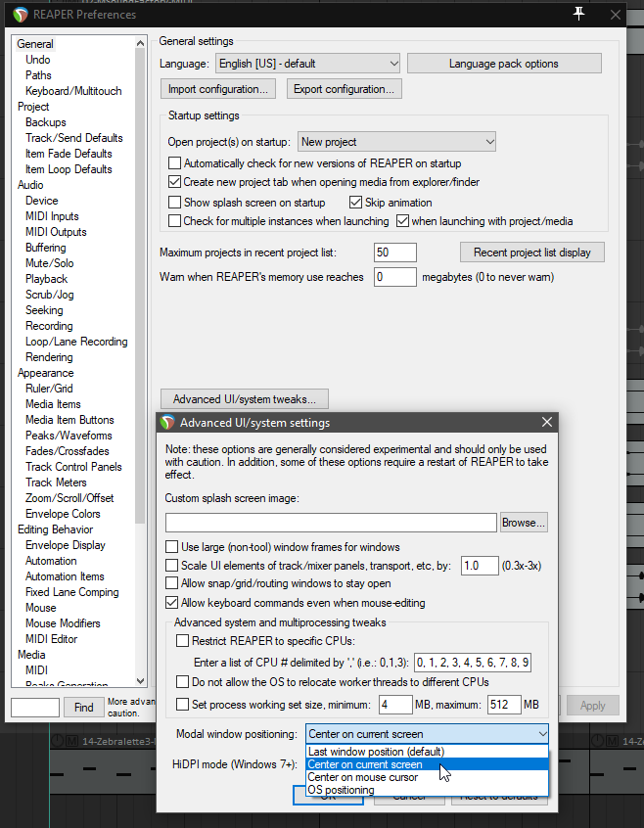
Task: Collapse the Modal window positioning combo box
Action: (x=427, y=733)
